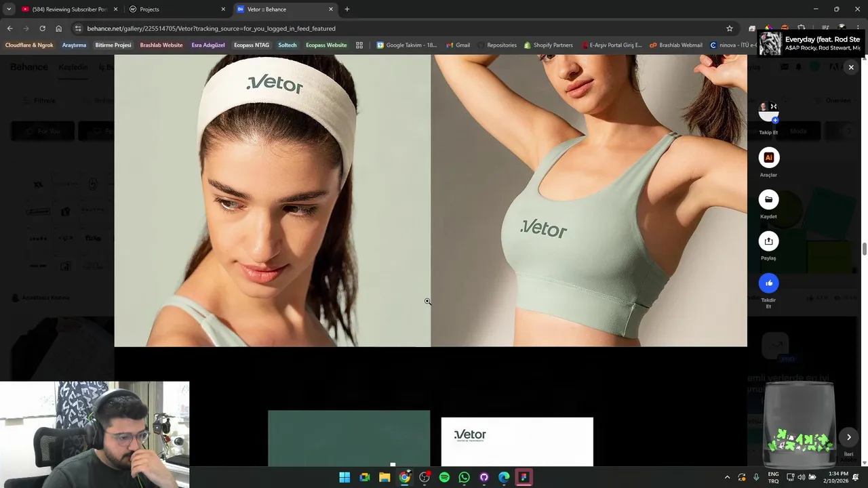Click the headband model photo
The image size is (868, 488).
[272, 201]
